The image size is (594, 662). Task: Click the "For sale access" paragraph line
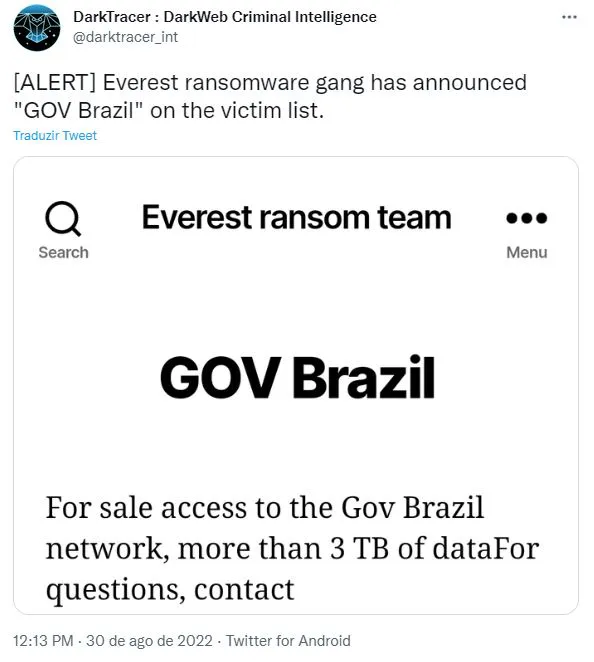(x=265, y=507)
